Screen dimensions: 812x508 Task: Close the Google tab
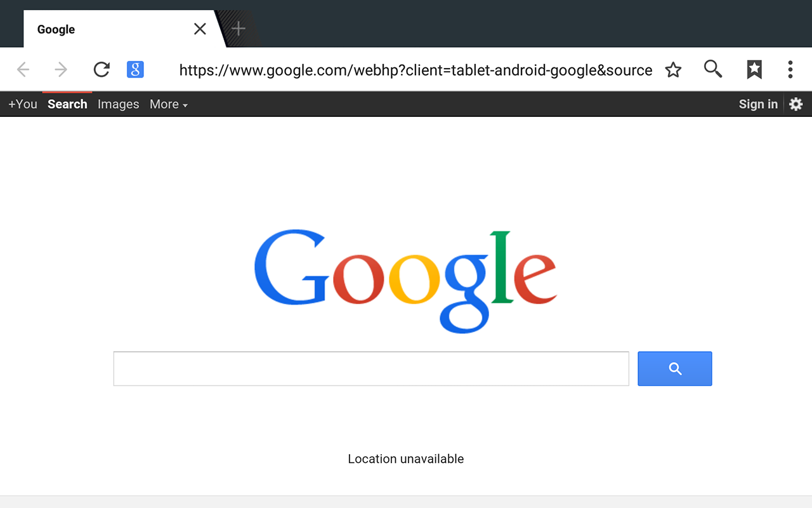[x=200, y=29]
